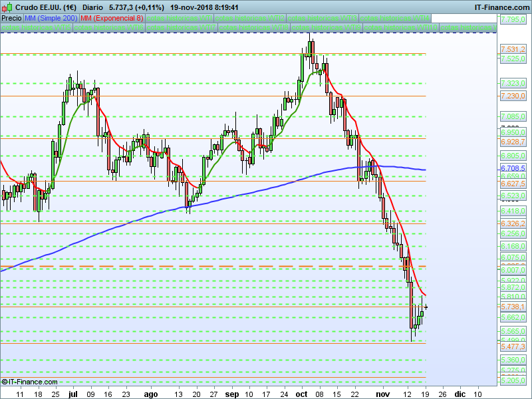Click the 5.662,0 price label
This screenshot has height=399, width=532.
tap(513, 318)
